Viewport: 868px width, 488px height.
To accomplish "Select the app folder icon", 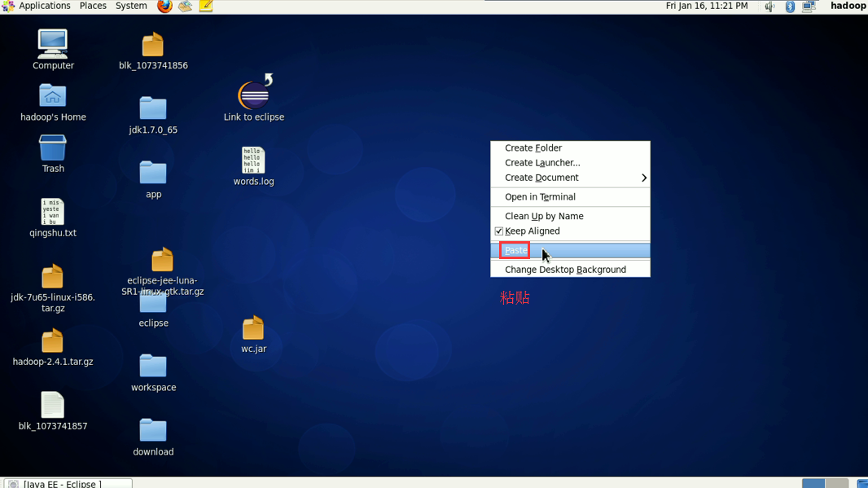I will pyautogui.click(x=153, y=173).
